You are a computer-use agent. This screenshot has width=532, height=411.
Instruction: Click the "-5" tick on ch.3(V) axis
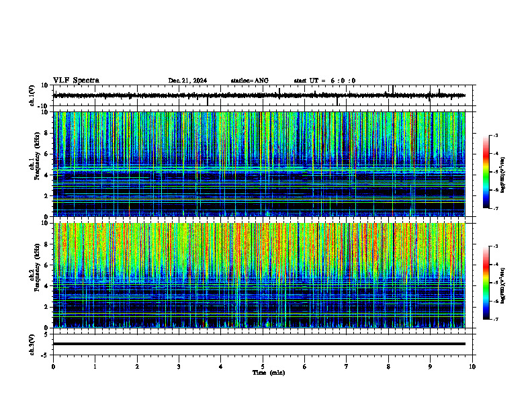click(46, 355)
